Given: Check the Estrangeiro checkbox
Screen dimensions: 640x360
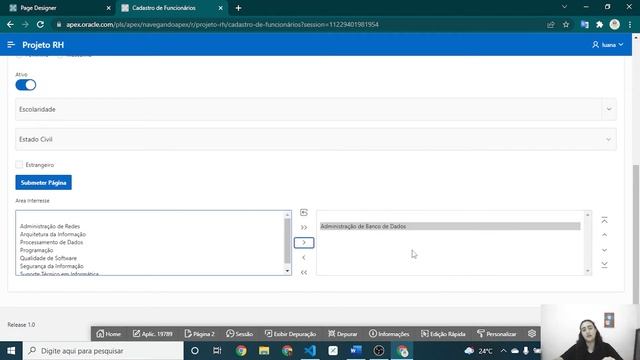Looking at the screenshot, I should (19, 164).
